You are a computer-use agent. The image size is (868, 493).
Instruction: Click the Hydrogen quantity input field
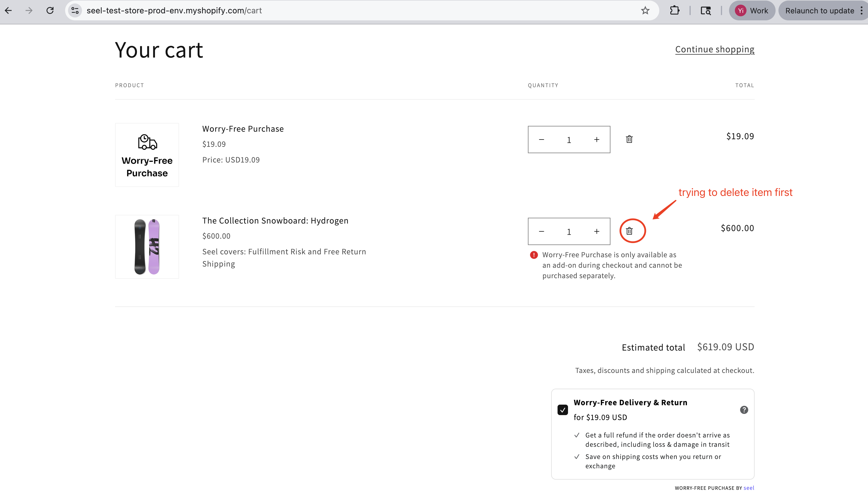click(569, 232)
